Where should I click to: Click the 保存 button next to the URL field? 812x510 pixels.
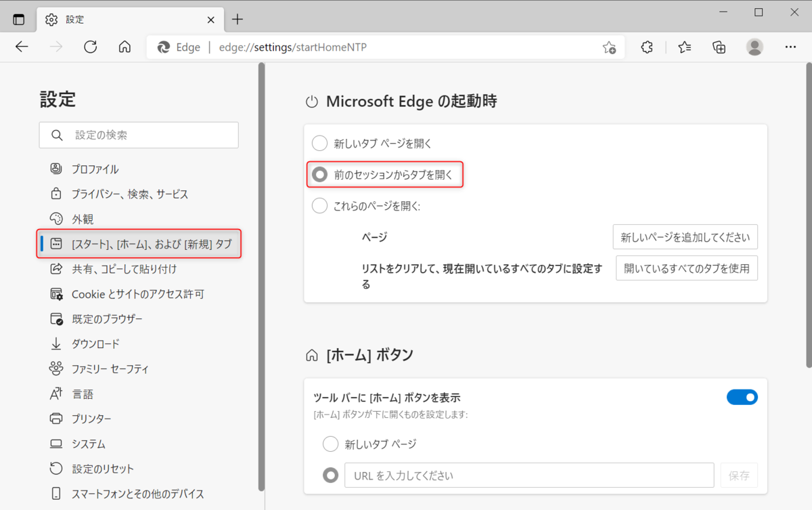(738, 475)
